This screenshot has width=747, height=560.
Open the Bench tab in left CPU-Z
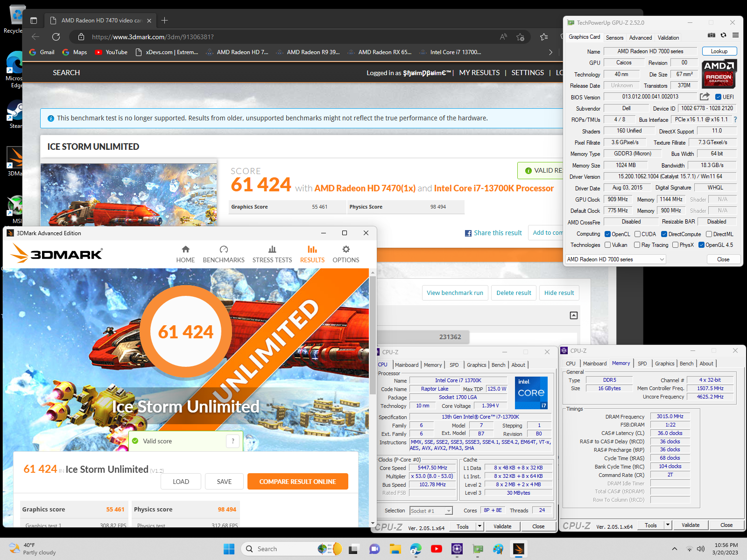click(x=498, y=365)
